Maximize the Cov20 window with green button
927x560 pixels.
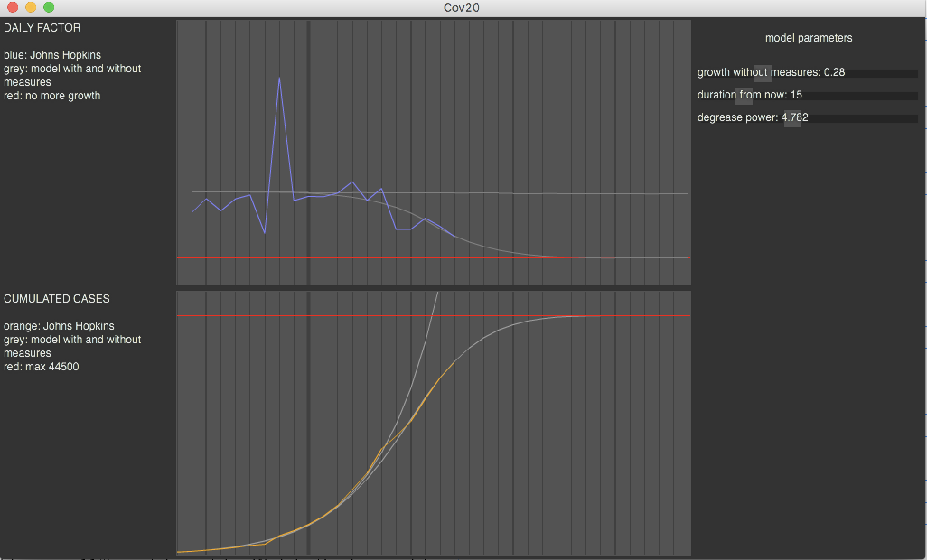click(x=49, y=7)
